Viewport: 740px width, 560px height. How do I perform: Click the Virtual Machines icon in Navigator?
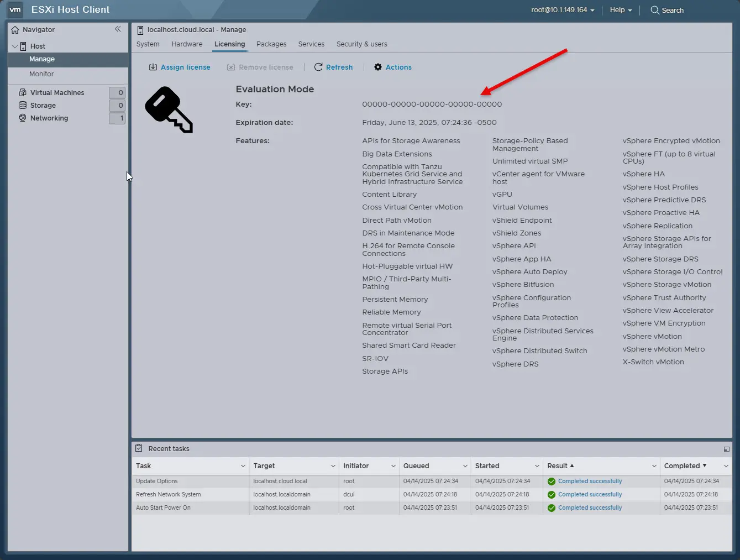pyautogui.click(x=23, y=93)
